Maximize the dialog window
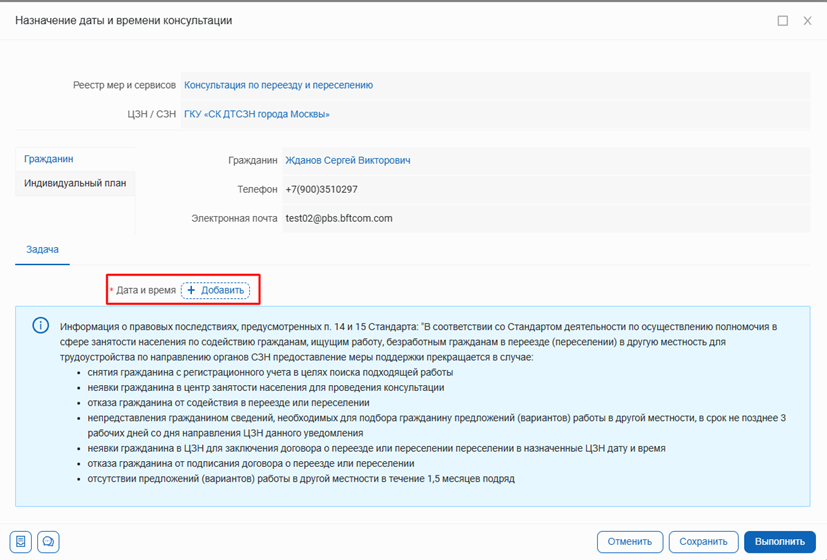Screen dimensions: 827x560 pyautogui.click(x=782, y=20)
